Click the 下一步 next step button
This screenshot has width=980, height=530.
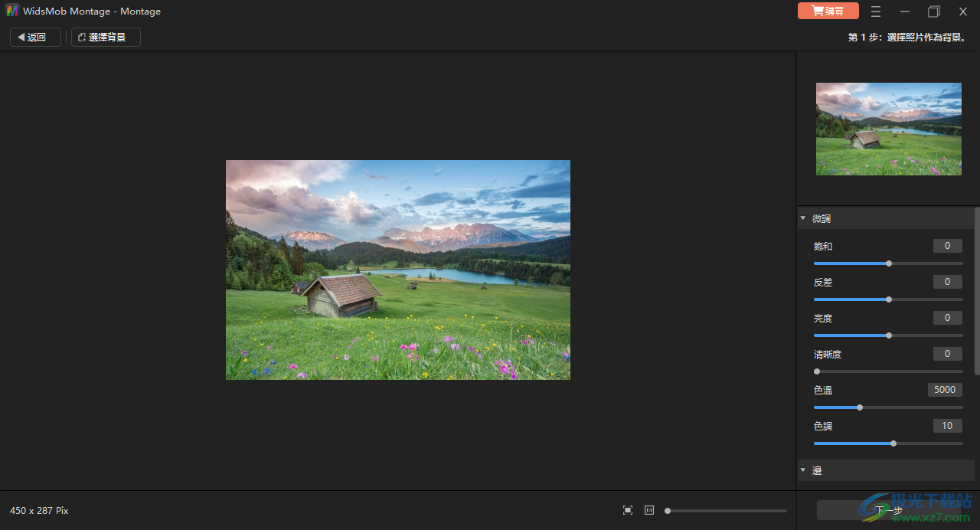888,510
